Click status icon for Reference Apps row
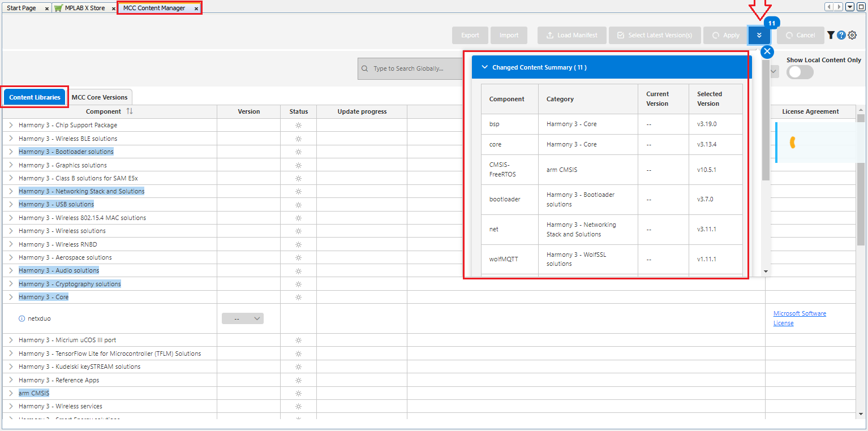 click(298, 380)
